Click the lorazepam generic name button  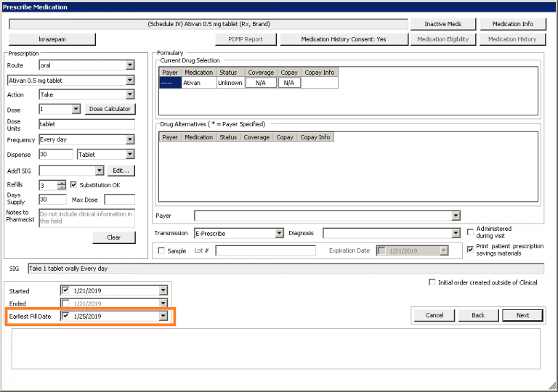tap(52, 39)
